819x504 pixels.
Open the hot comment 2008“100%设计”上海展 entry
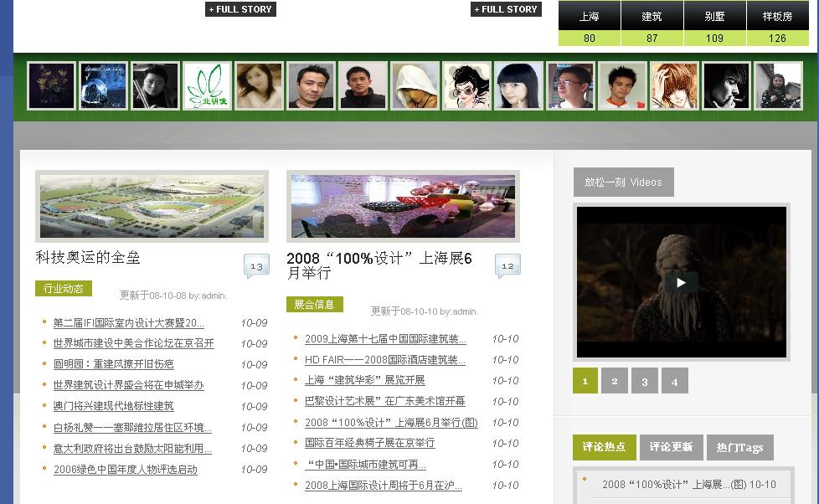(x=689, y=485)
